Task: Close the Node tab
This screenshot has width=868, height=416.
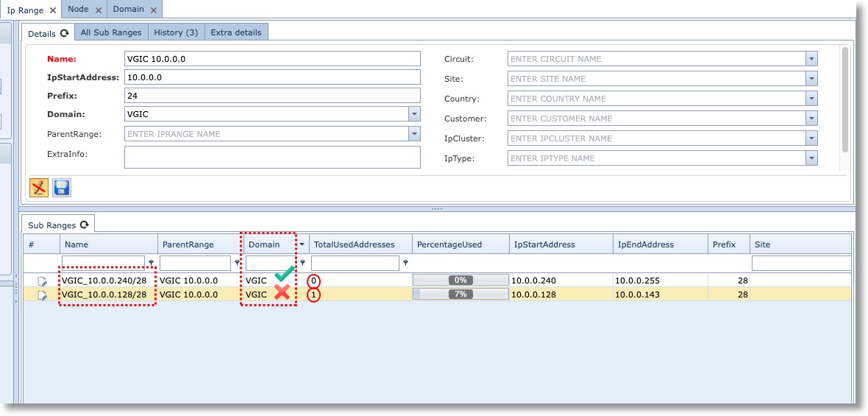Action: pyautogui.click(x=98, y=10)
